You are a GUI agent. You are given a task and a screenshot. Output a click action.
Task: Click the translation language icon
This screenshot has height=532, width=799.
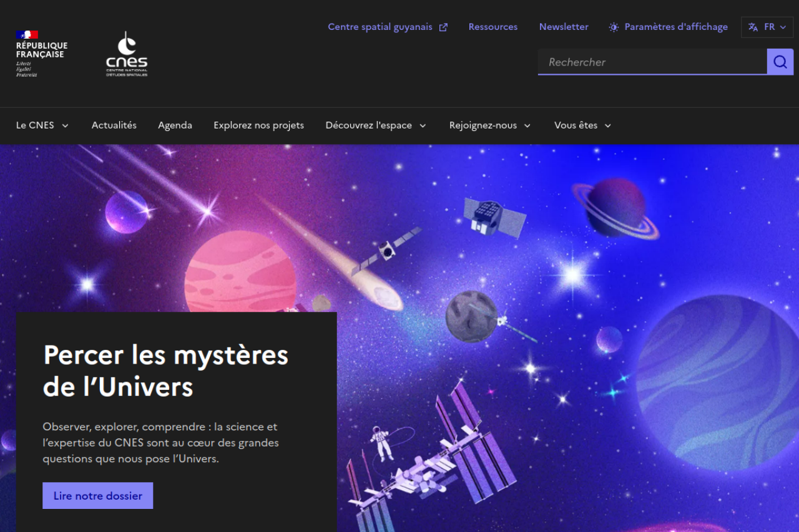click(x=753, y=27)
